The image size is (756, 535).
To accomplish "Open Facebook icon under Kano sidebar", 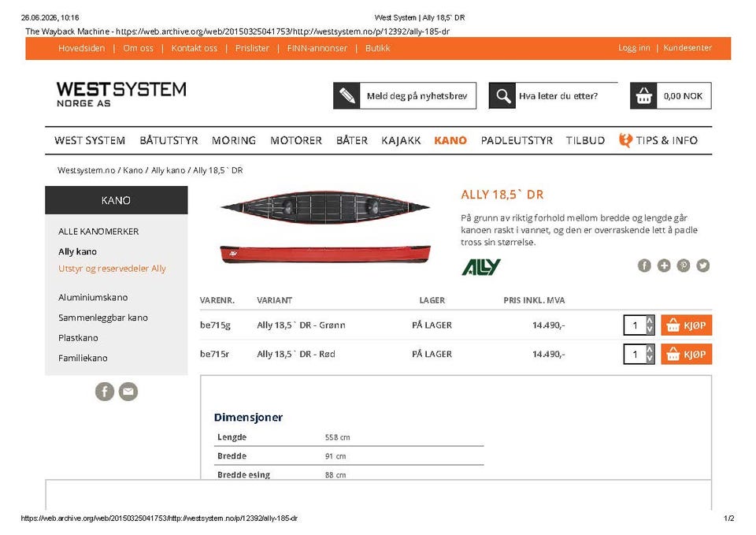I will 105,392.
